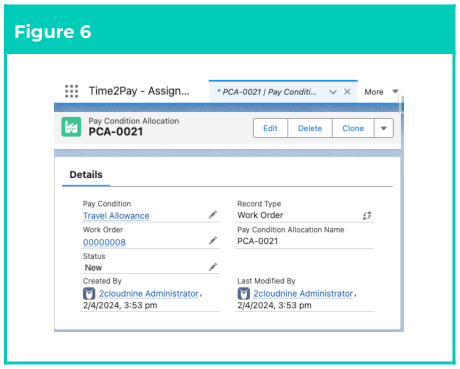Viewport: 460px width, 369px height.
Task: Open the App Launcher dots grid
Action: (x=71, y=91)
